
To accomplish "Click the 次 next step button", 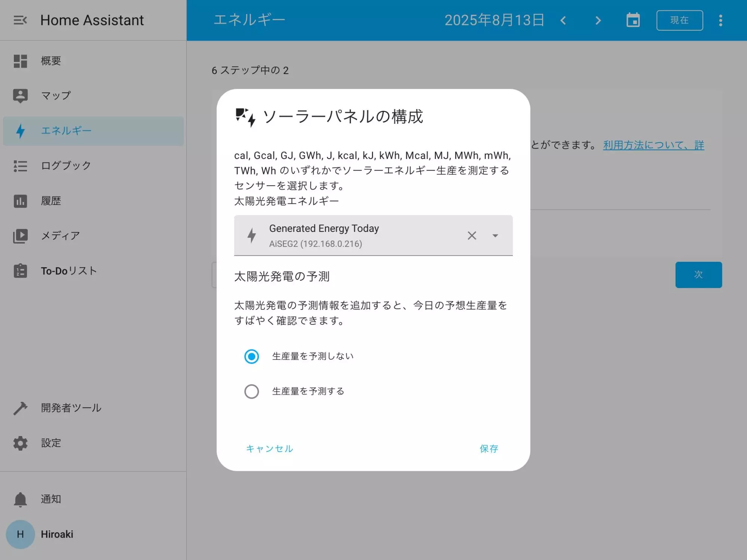I will coord(698,275).
